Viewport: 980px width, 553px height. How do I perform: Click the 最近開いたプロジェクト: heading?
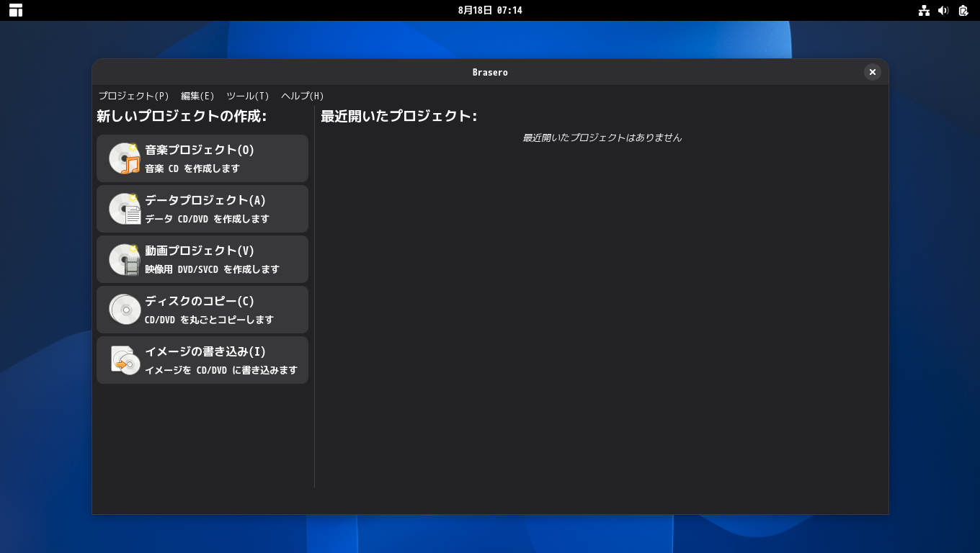[x=398, y=116]
